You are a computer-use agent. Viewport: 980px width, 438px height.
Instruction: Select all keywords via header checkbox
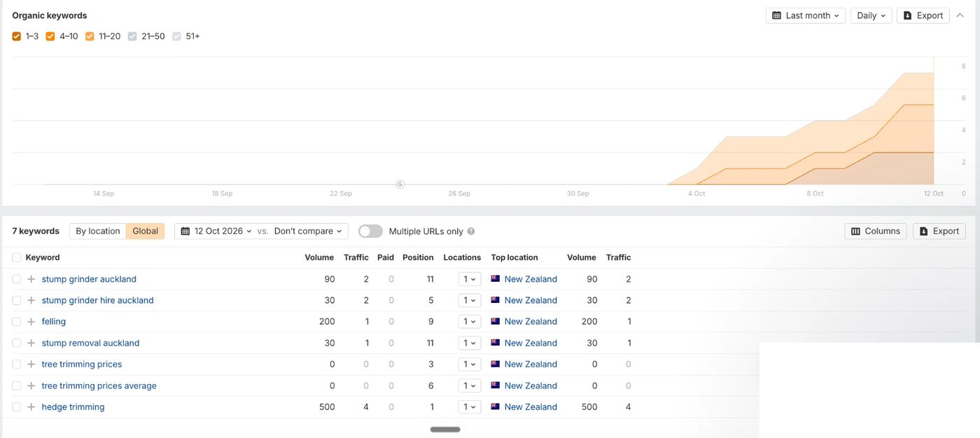point(17,257)
